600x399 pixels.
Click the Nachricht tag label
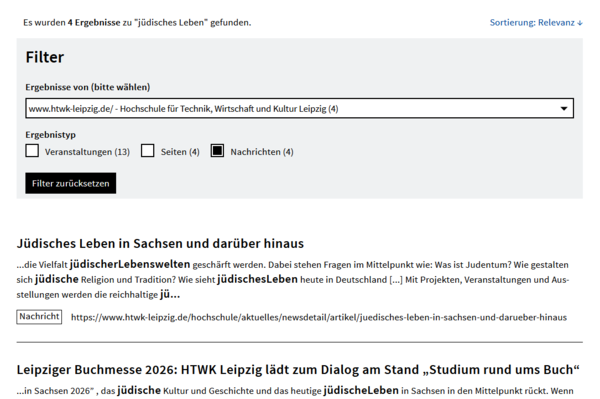coord(39,317)
